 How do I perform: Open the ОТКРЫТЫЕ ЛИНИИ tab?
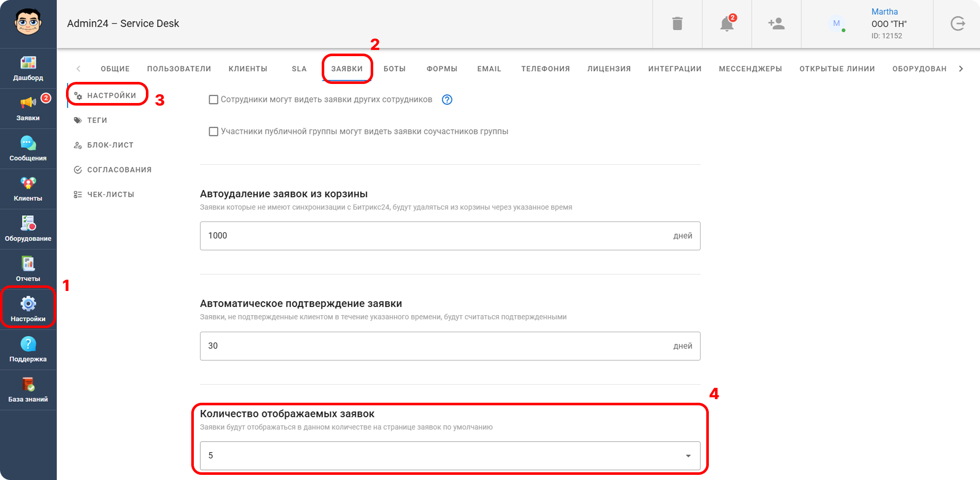[x=837, y=69]
